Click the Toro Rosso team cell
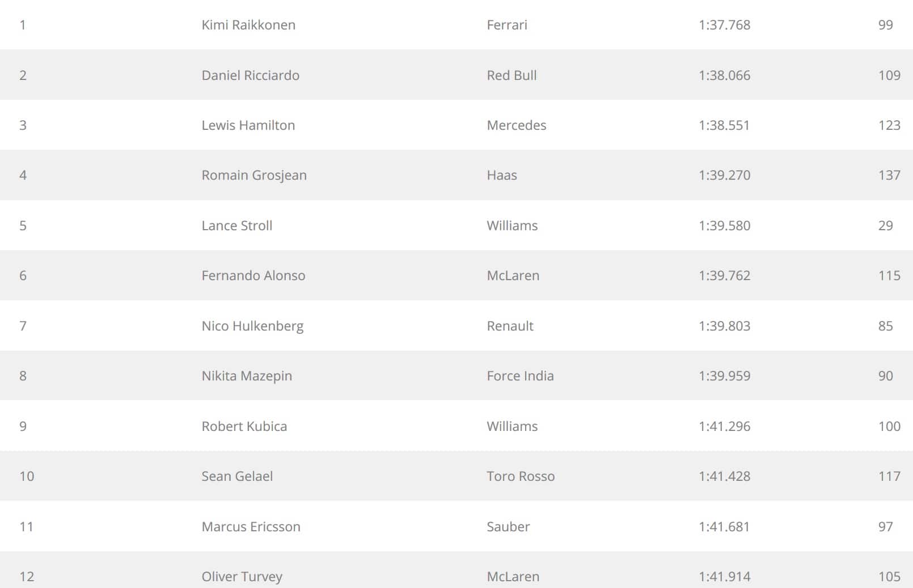Image resolution: width=913 pixels, height=588 pixels. pos(521,476)
